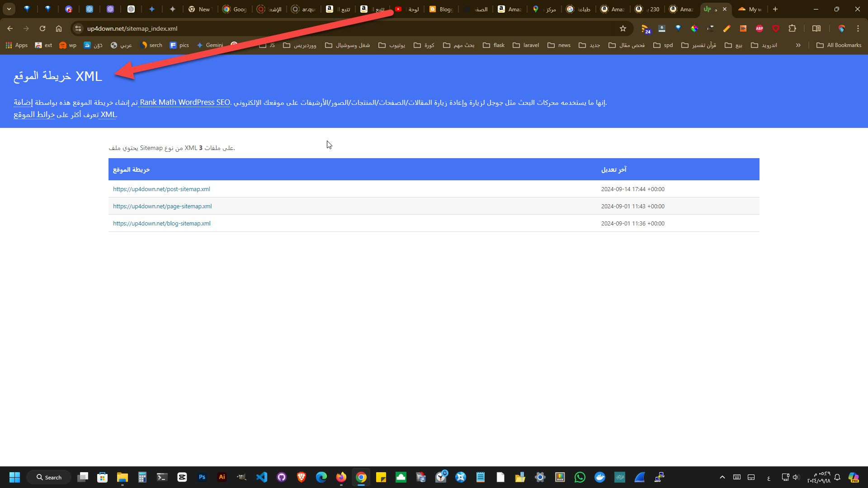Open Visual Studio Code from the taskbar
This screenshot has height=488, width=868.
pyautogui.click(x=262, y=477)
